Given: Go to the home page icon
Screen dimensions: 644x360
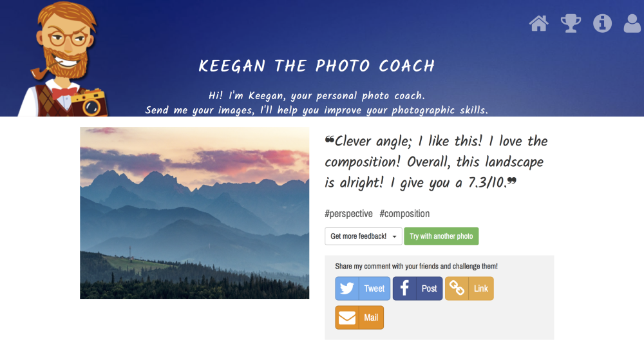Looking at the screenshot, I should click(x=538, y=23).
